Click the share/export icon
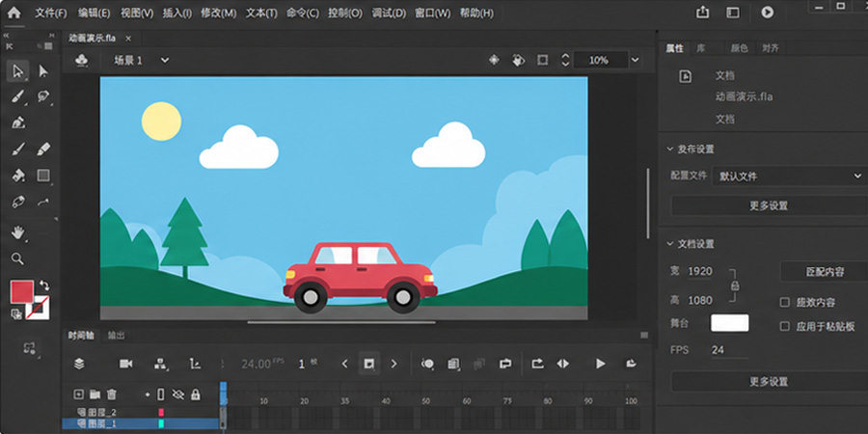 pyautogui.click(x=702, y=13)
